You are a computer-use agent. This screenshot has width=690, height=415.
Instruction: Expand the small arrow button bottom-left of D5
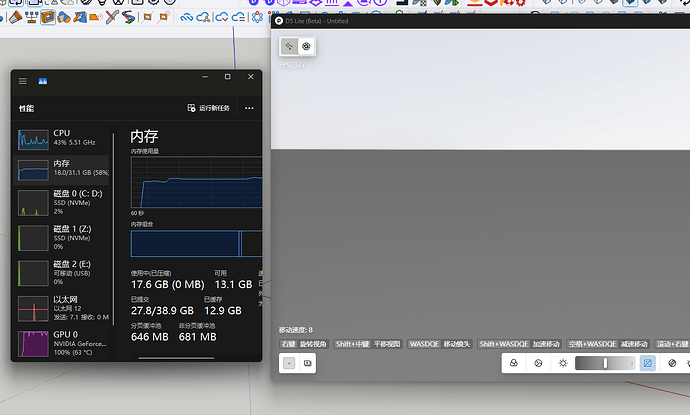[289, 363]
